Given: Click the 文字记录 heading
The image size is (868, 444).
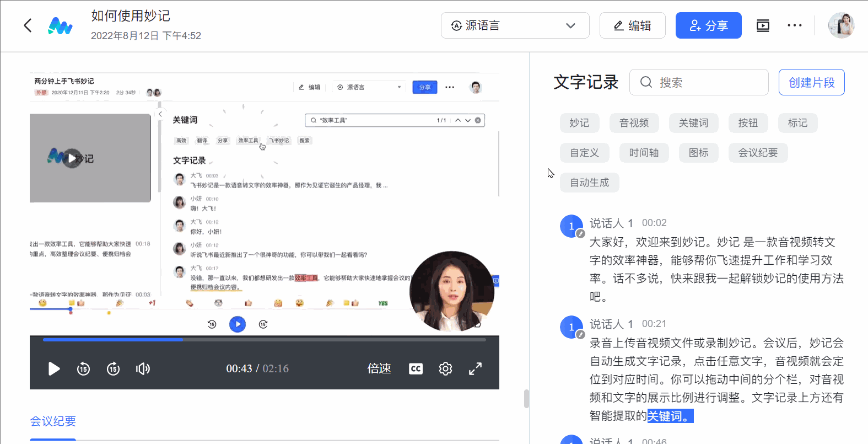Looking at the screenshot, I should [586, 82].
